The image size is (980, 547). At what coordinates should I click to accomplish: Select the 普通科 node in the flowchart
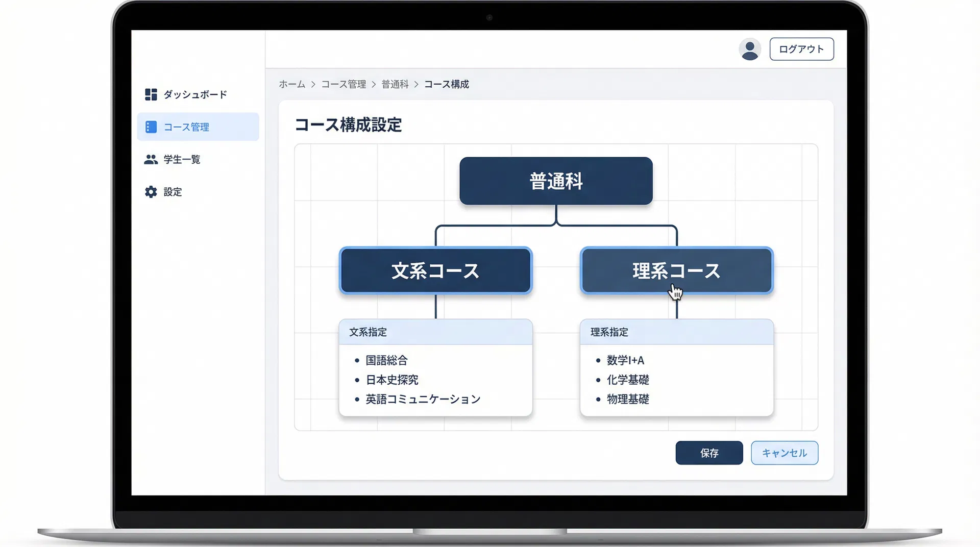coord(555,181)
